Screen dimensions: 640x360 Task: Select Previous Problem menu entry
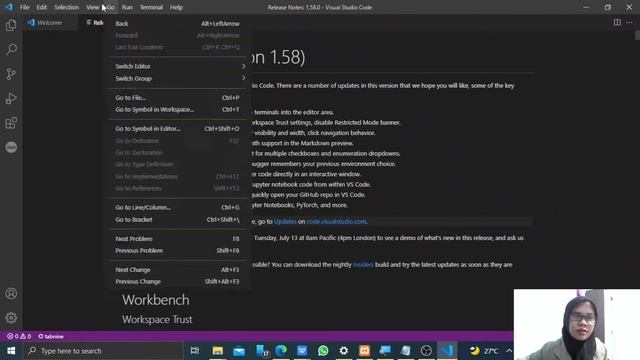tap(178, 251)
